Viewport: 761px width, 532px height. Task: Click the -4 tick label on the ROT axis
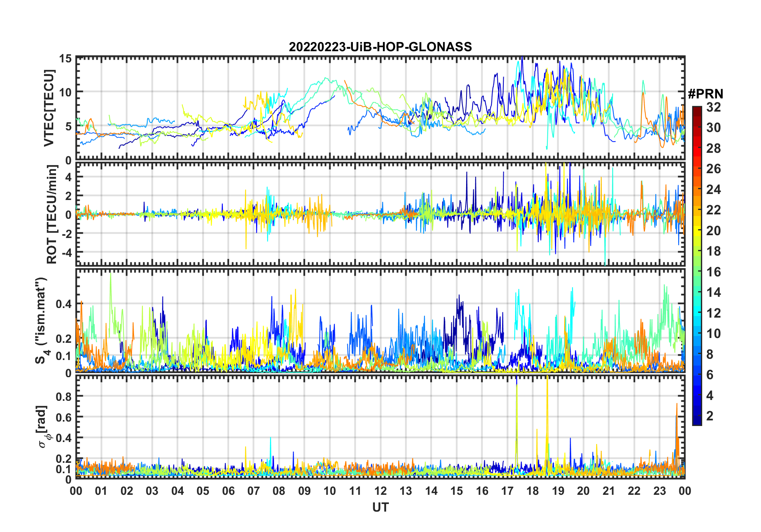click(x=65, y=252)
